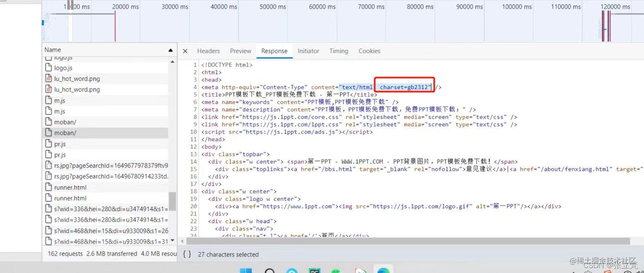The image size is (644, 273).
Task: Select the highlighted moban/ request
Action: click(x=105, y=133)
